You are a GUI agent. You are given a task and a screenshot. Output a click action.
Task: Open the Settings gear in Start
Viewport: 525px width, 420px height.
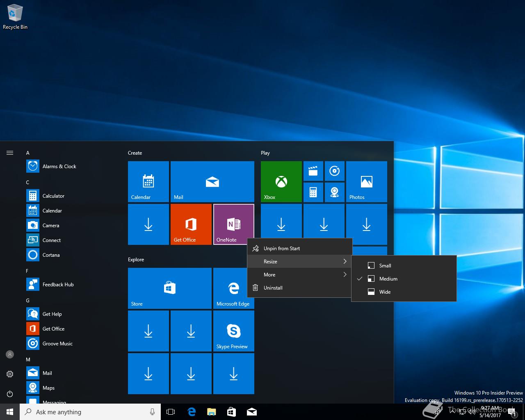(10, 374)
